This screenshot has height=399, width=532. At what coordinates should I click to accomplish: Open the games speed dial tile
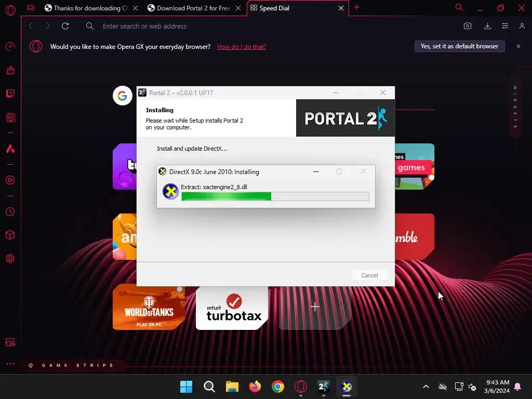click(415, 166)
